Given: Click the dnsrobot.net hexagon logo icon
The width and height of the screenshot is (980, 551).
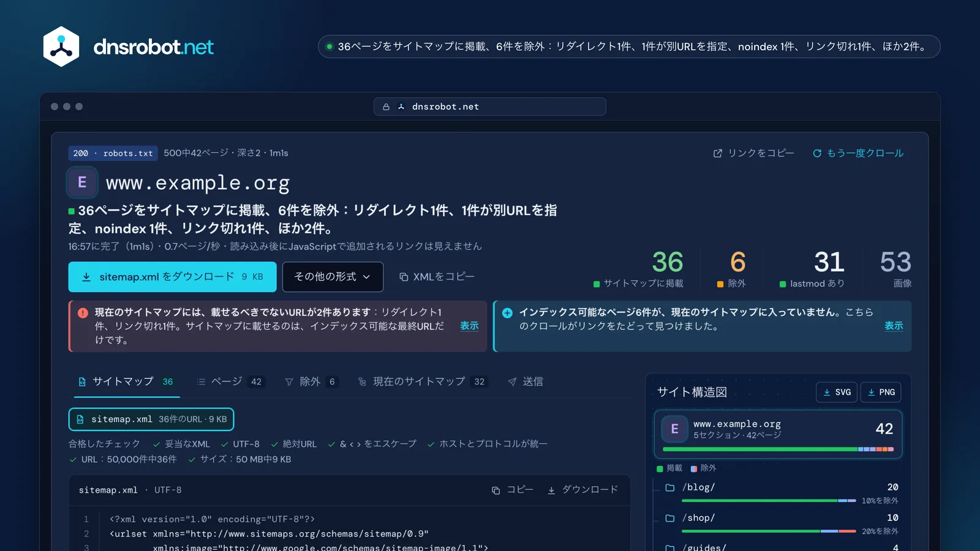Looking at the screenshot, I should [61, 47].
